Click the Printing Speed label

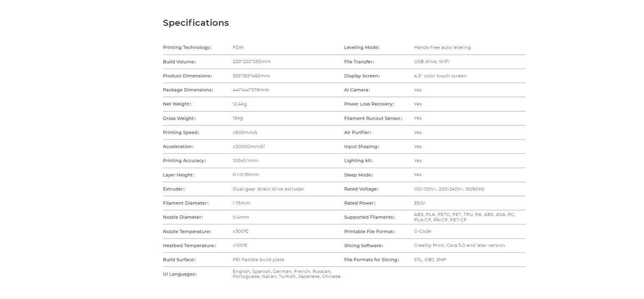point(181,133)
